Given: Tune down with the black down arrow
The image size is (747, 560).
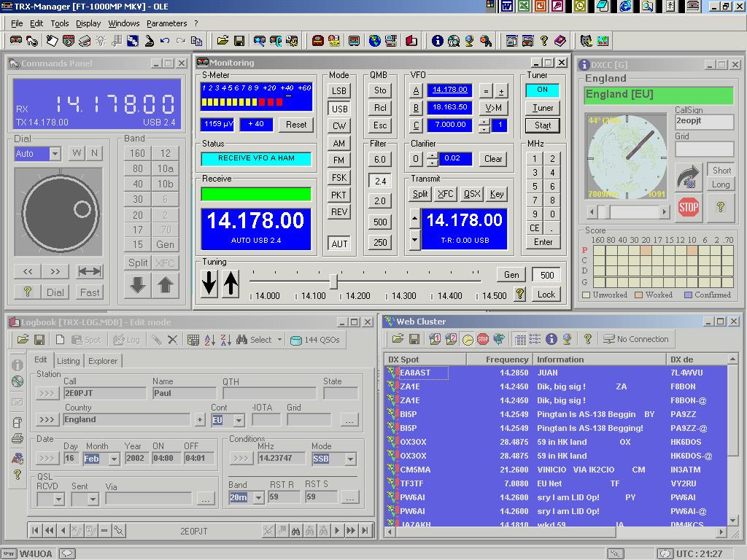Looking at the screenshot, I should coord(209,284).
